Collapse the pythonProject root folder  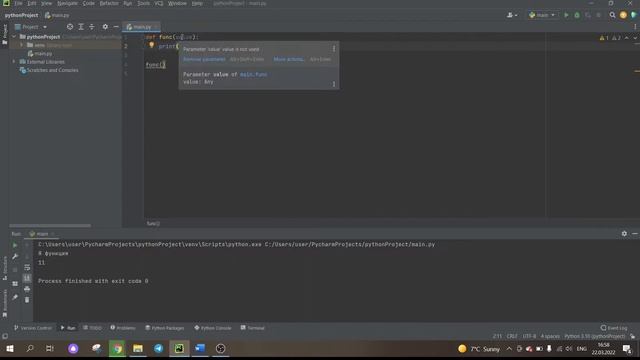point(14,37)
